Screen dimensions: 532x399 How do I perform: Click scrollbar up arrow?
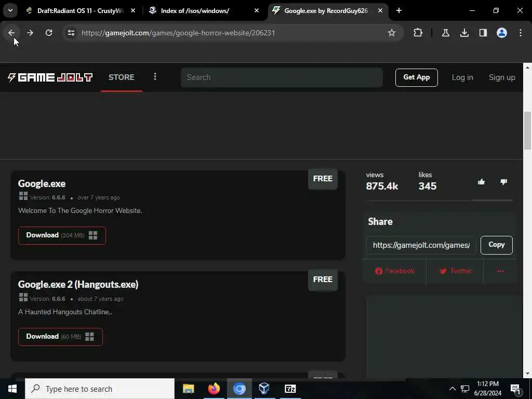[x=527, y=68]
